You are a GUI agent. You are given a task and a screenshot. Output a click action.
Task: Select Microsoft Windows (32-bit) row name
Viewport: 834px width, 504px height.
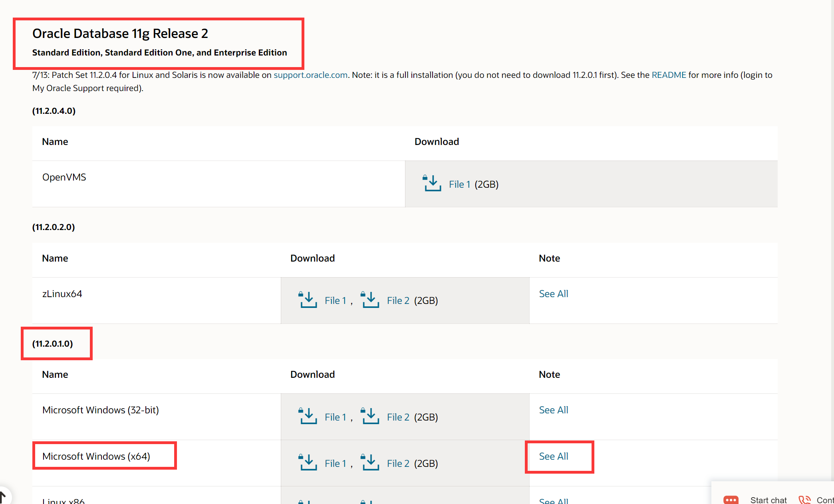(x=101, y=410)
